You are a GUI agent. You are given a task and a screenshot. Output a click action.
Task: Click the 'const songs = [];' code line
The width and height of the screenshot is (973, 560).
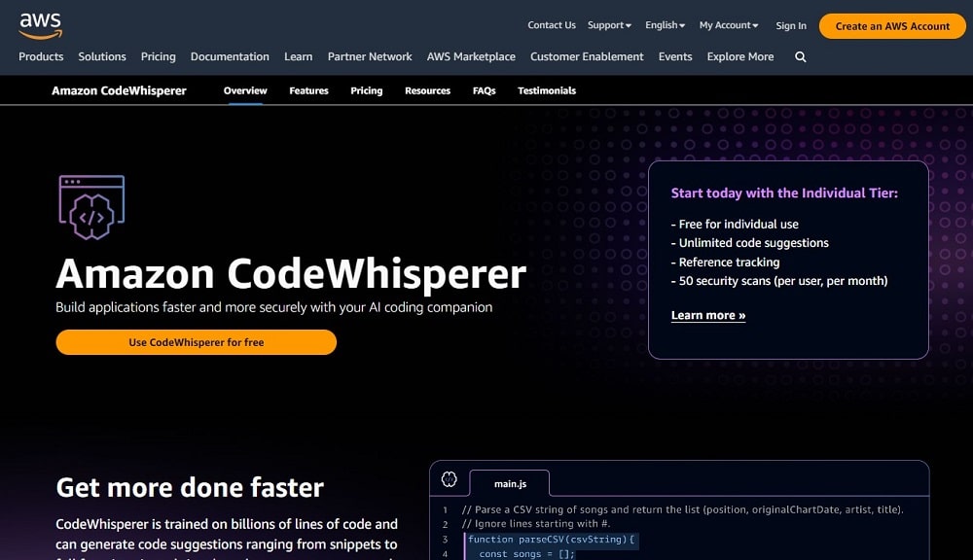click(x=526, y=554)
